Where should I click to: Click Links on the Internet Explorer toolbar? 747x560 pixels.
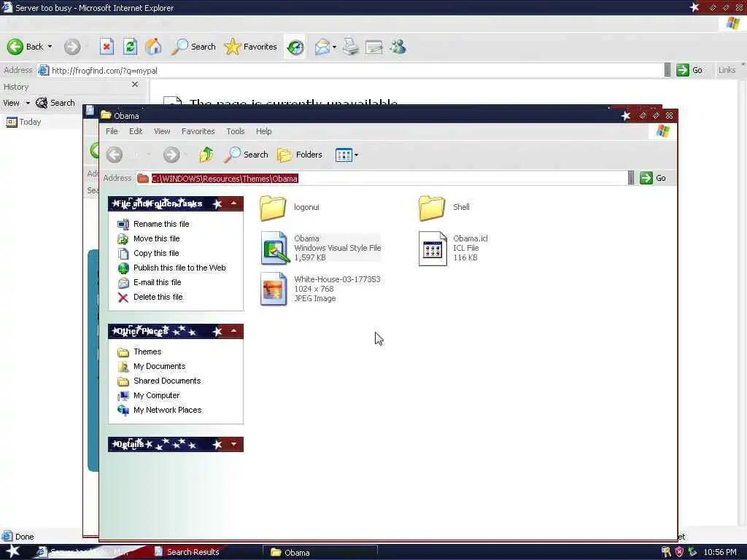point(727,70)
